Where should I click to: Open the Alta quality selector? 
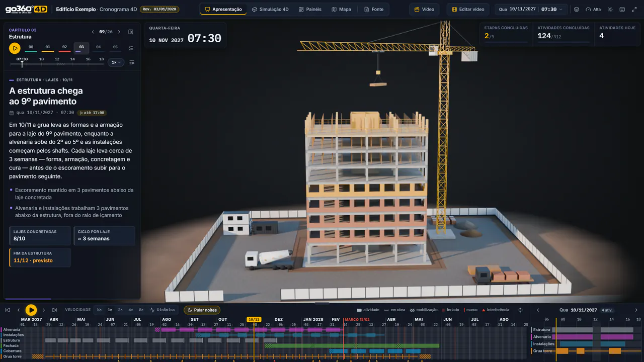tap(593, 10)
